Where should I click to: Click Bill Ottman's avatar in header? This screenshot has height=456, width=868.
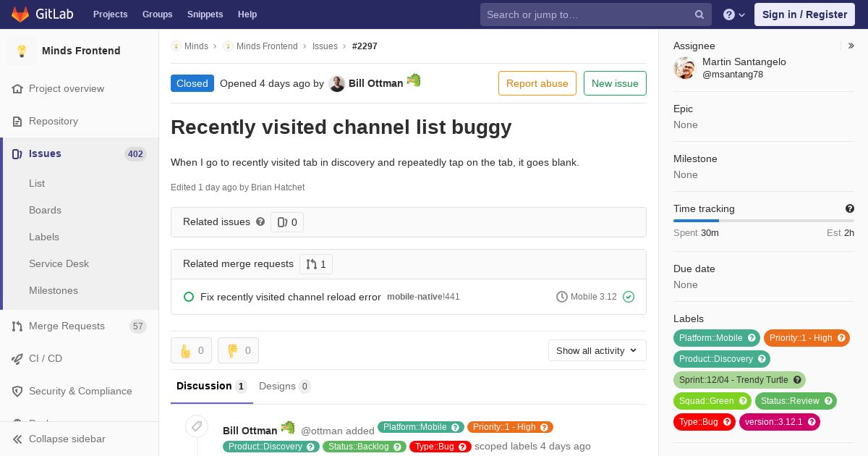[336, 83]
